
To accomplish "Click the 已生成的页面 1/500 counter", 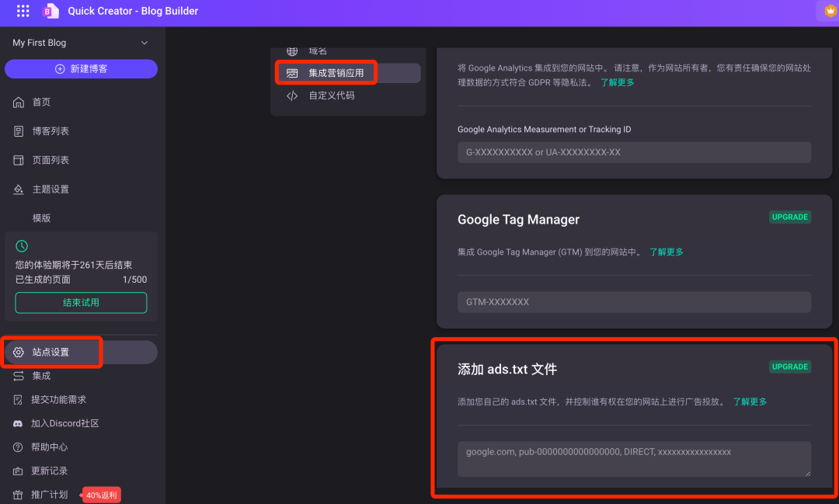I will (81, 280).
